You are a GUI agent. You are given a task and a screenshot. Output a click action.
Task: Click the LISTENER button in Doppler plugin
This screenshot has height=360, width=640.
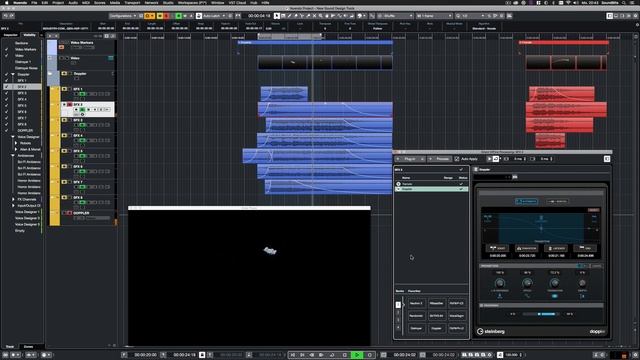click(x=556, y=248)
